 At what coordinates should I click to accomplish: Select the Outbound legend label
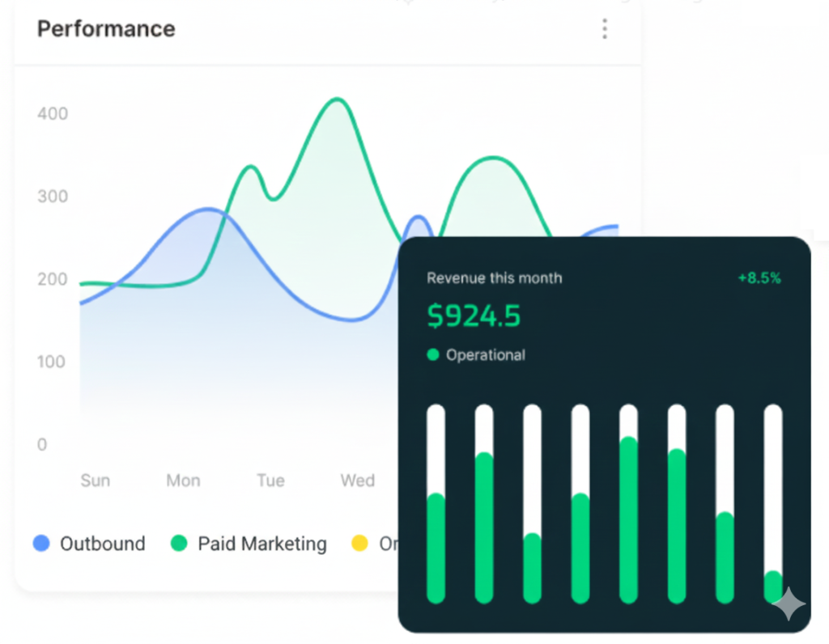(x=102, y=544)
